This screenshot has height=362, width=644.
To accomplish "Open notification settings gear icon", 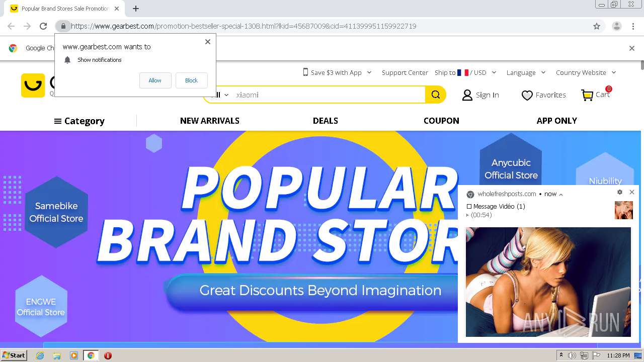I will tap(620, 192).
